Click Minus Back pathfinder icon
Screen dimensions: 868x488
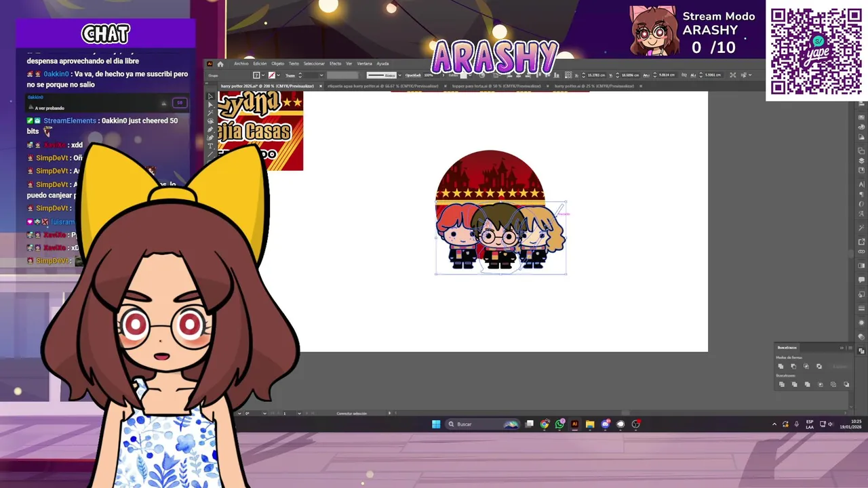(x=846, y=384)
